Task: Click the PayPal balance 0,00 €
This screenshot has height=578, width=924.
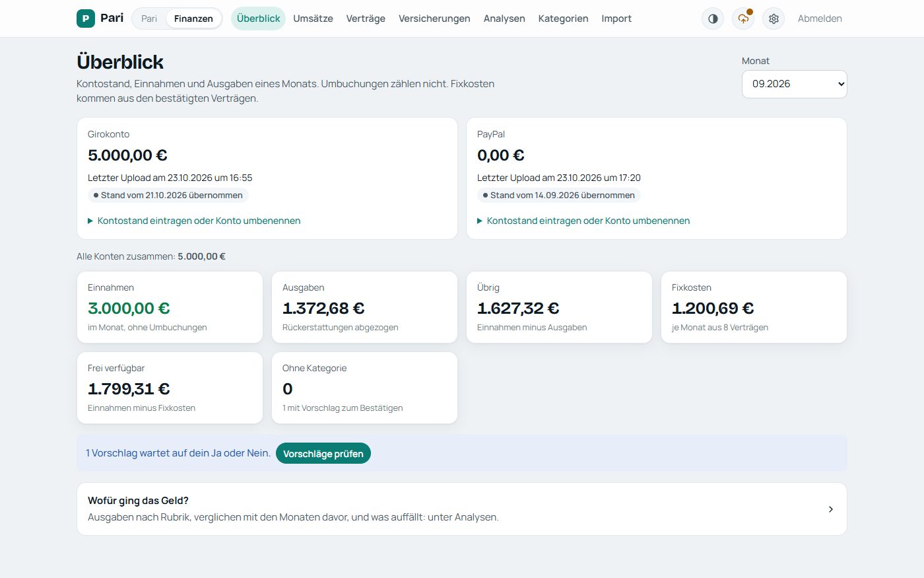Action: (x=501, y=155)
